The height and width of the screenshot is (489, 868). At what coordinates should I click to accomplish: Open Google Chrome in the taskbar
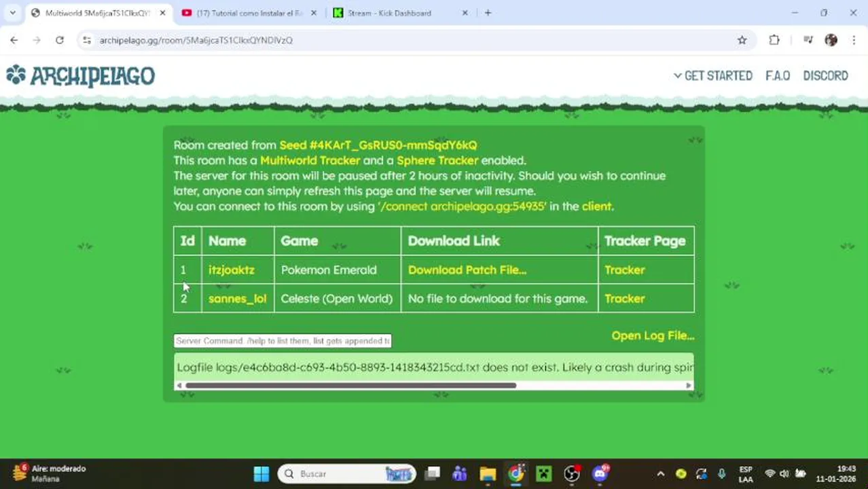516,473
